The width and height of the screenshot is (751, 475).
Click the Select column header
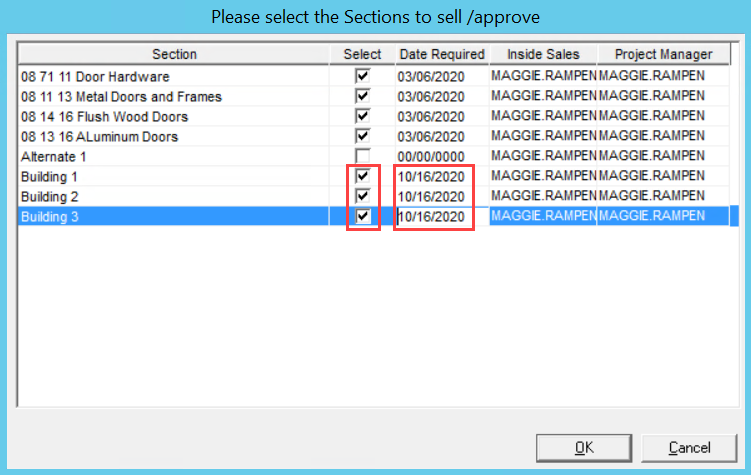click(362, 54)
